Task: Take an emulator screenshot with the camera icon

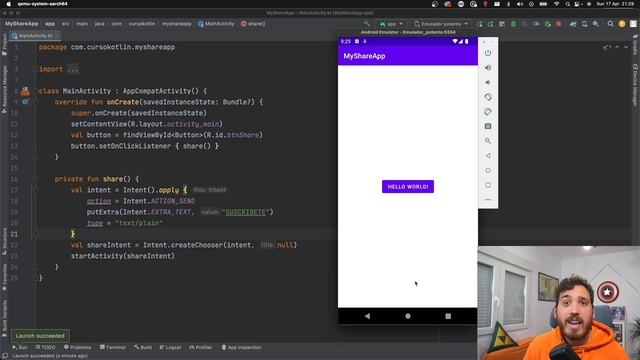Action: (x=488, y=127)
